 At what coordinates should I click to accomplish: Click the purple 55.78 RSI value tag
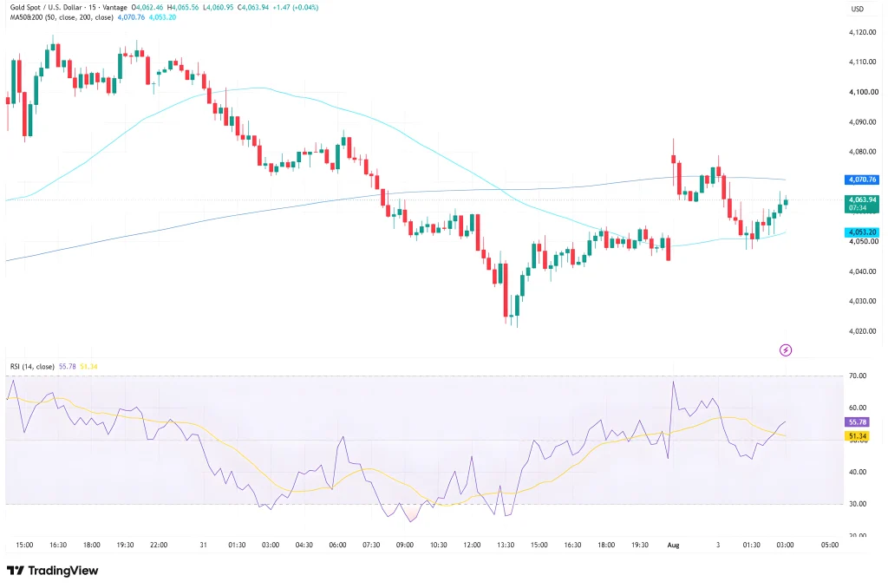pyautogui.click(x=858, y=422)
